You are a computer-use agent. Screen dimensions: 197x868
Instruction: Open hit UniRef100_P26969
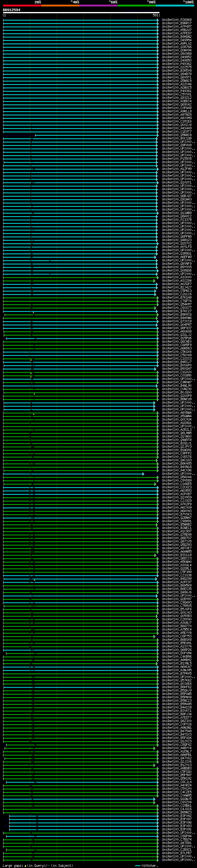[x=177, y=20]
